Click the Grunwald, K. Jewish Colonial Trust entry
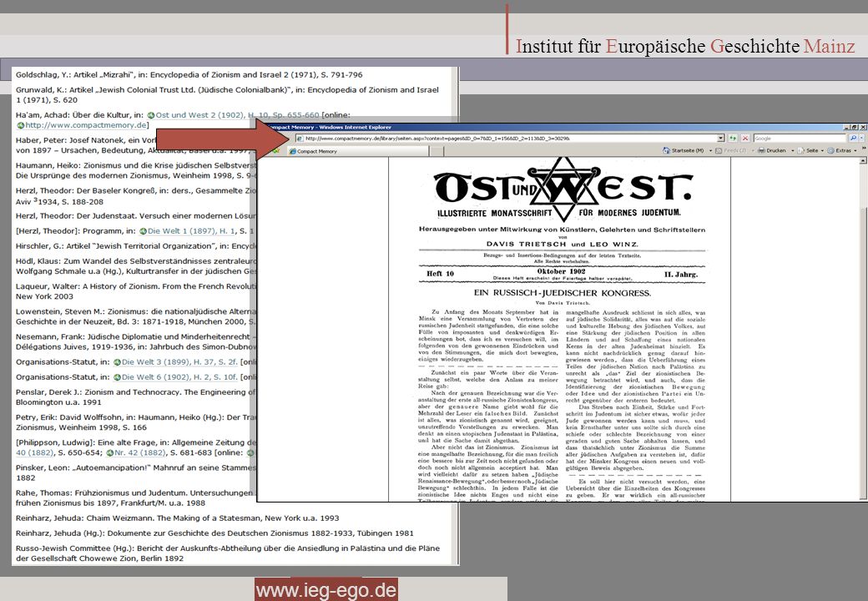Image resolution: width=868 pixels, height=601 pixels. [x=227, y=94]
